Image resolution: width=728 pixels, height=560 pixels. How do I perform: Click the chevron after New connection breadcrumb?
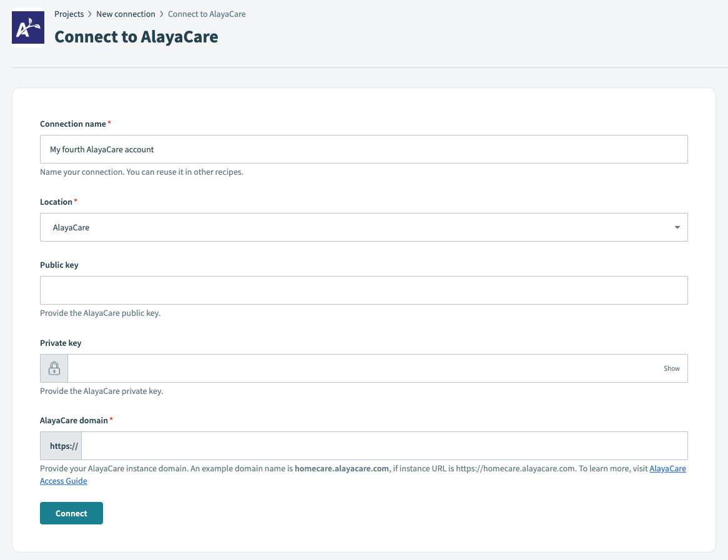click(160, 14)
